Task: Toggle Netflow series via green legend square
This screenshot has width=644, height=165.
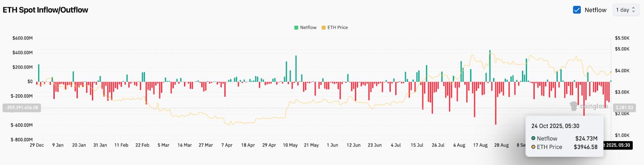Action: tap(296, 27)
